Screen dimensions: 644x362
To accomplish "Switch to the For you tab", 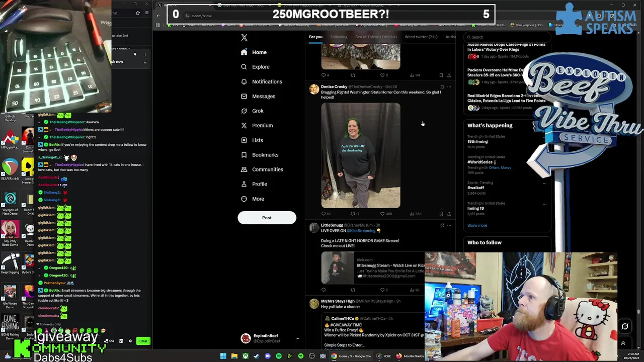I will click(x=315, y=37).
